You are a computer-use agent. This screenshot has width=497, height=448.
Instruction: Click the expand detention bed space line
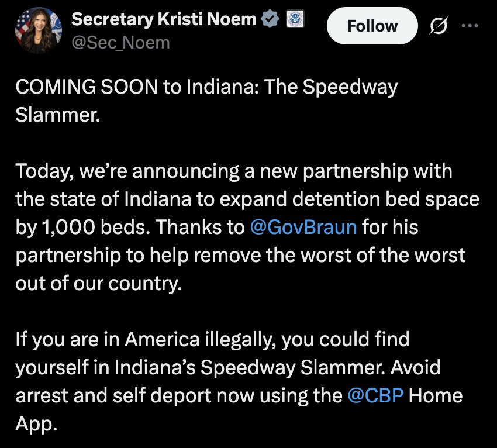(x=349, y=199)
